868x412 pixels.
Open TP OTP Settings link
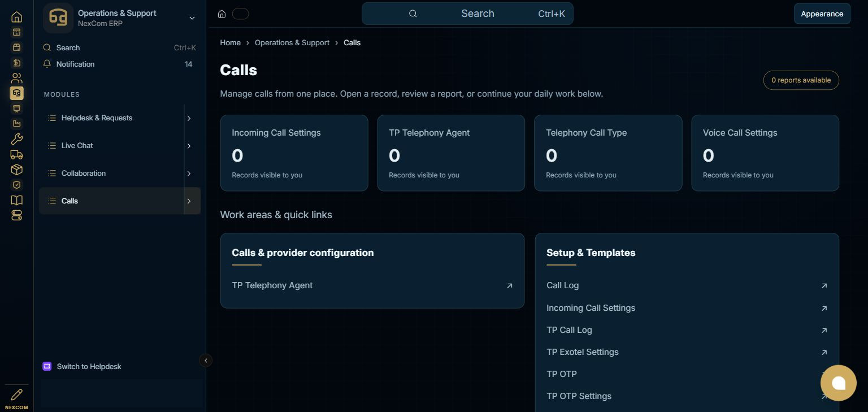pos(579,396)
